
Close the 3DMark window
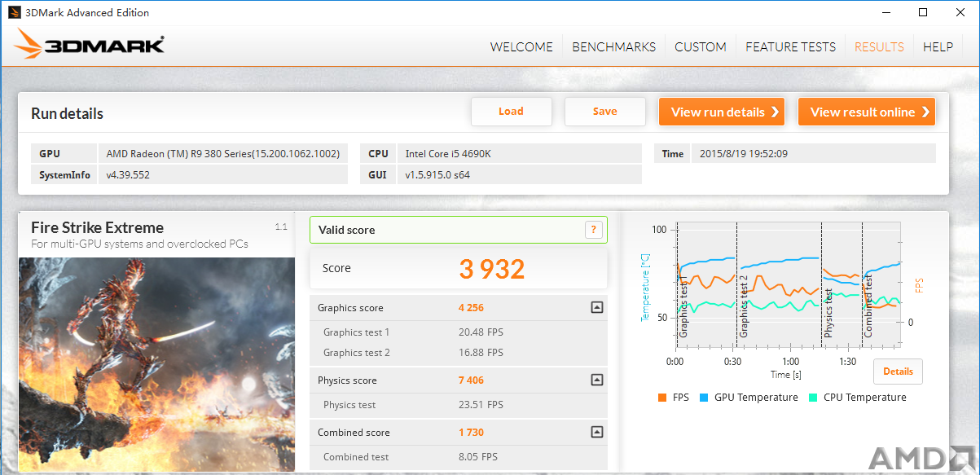(960, 12)
